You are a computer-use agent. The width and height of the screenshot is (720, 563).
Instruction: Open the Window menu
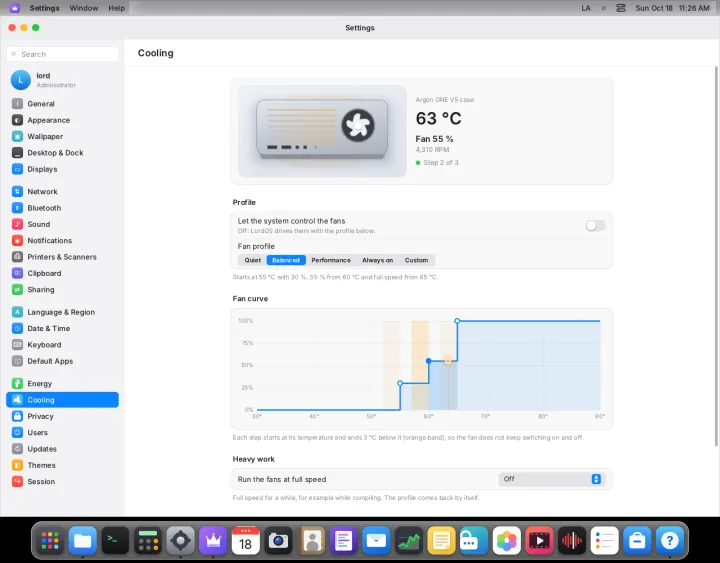[x=84, y=8]
